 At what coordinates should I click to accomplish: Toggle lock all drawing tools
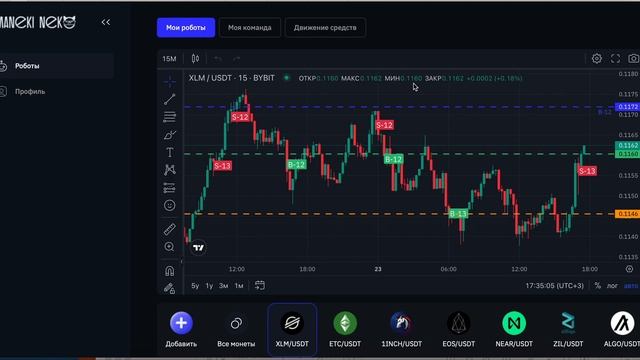click(170, 288)
